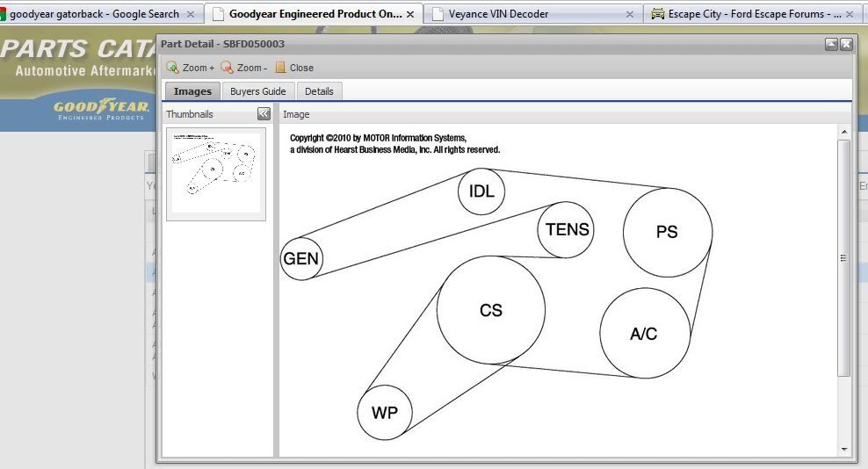Click the CS pulley label

[491, 310]
